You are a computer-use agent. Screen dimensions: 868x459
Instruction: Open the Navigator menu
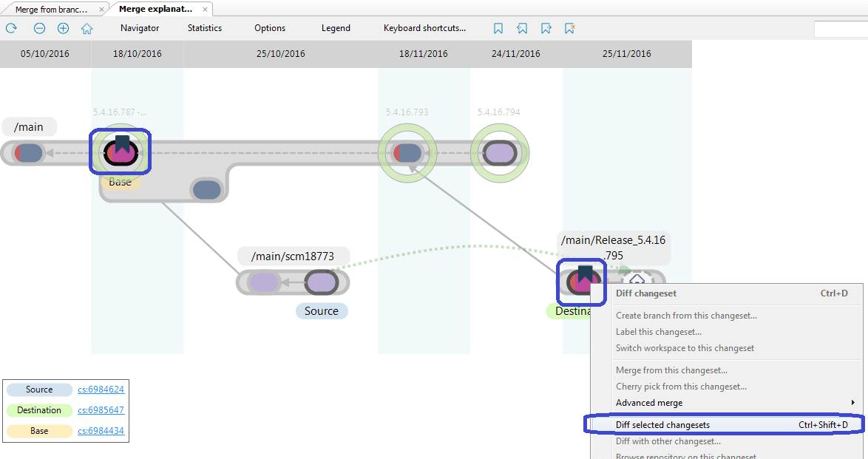click(x=140, y=28)
